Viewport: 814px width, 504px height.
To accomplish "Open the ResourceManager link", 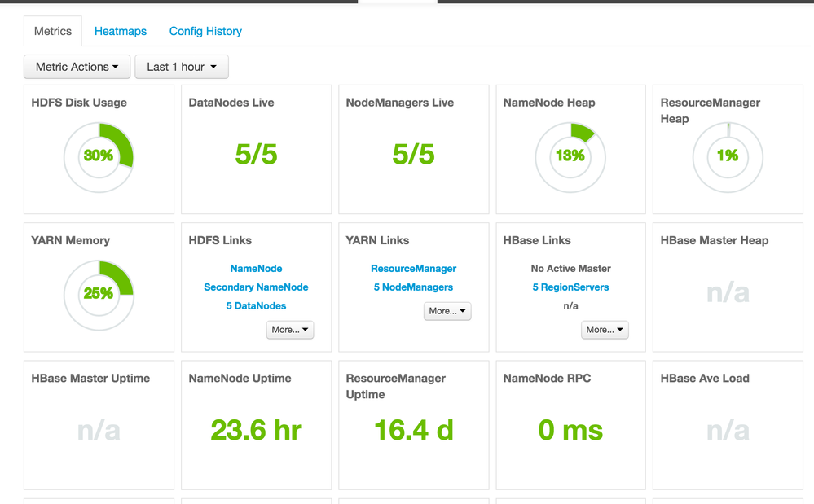I will click(x=413, y=269).
